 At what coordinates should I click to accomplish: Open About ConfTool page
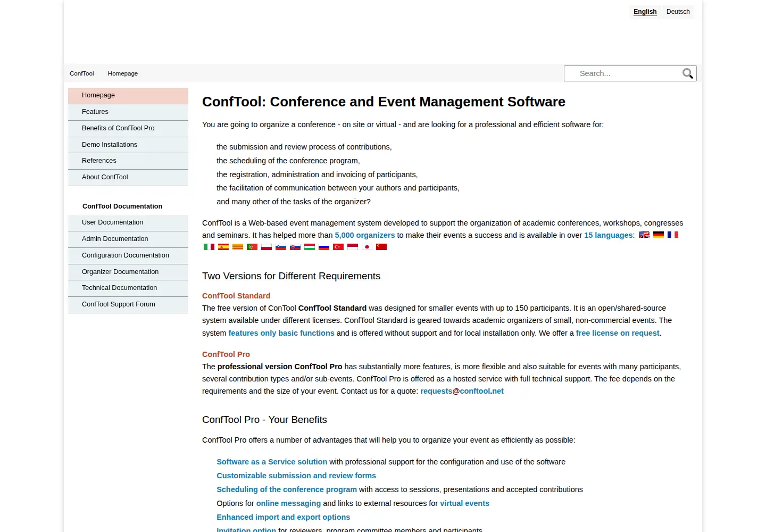pyautogui.click(x=128, y=177)
